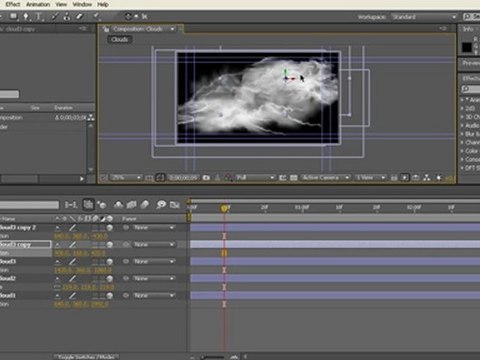Open the Active Camera view dropdown
The height and width of the screenshot is (360, 480).
pos(326,178)
